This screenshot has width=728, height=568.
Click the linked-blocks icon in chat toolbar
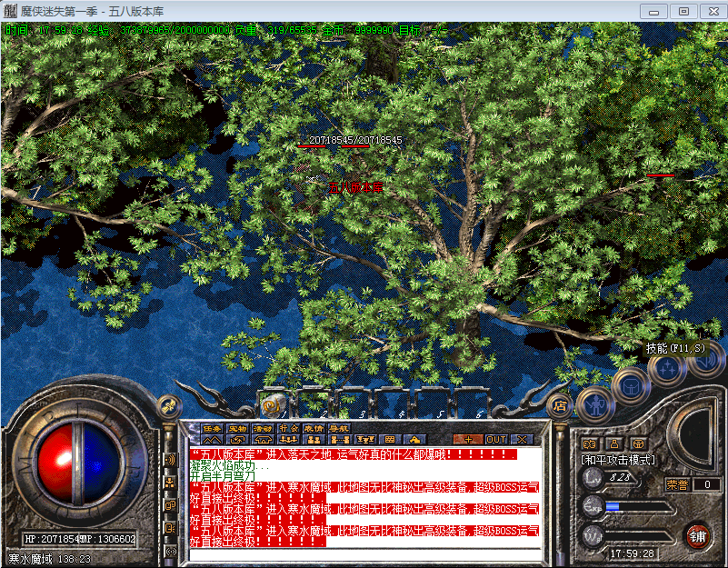tap(339, 439)
